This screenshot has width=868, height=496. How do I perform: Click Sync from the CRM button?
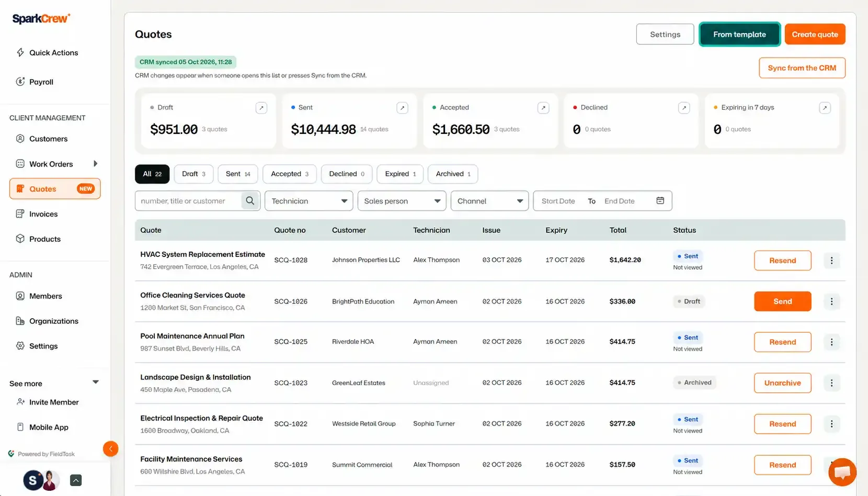[802, 68]
